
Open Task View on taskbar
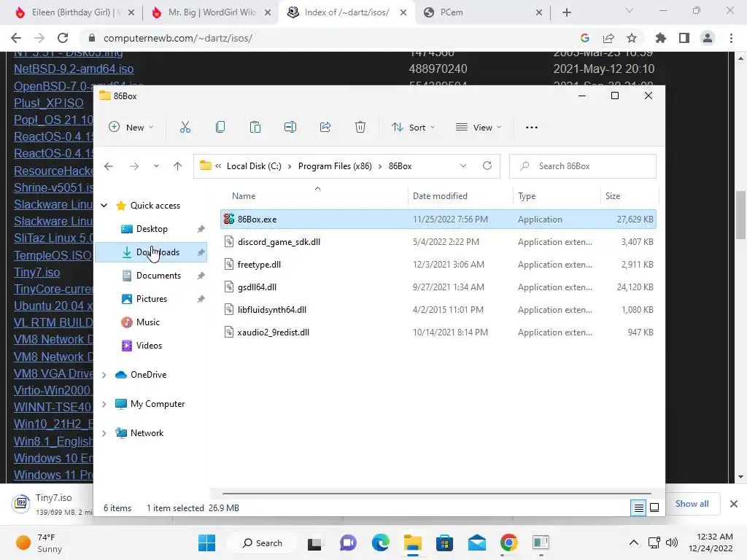(x=314, y=542)
